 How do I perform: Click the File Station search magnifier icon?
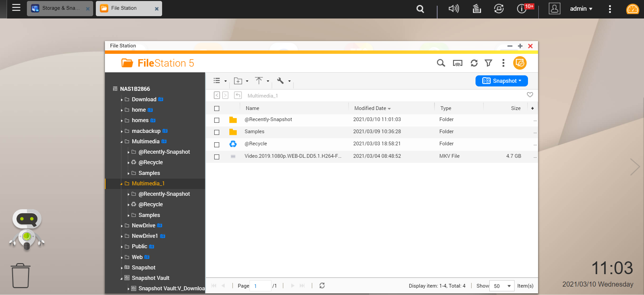pyautogui.click(x=441, y=63)
